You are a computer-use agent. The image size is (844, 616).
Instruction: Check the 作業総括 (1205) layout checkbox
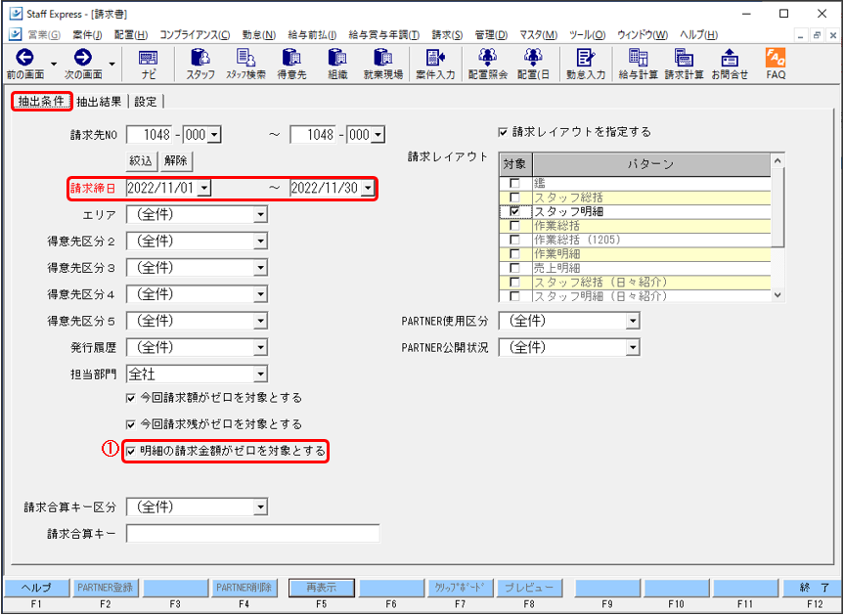pos(514,240)
